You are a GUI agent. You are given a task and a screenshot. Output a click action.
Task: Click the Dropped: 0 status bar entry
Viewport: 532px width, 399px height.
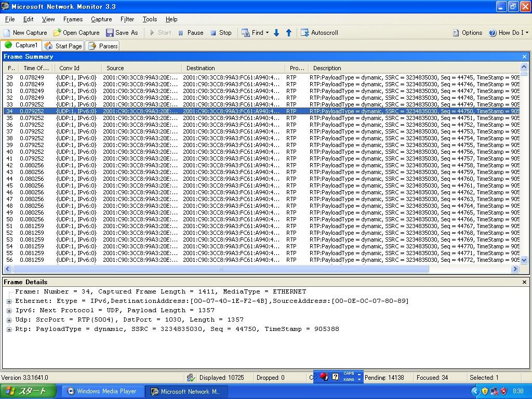tap(270, 378)
